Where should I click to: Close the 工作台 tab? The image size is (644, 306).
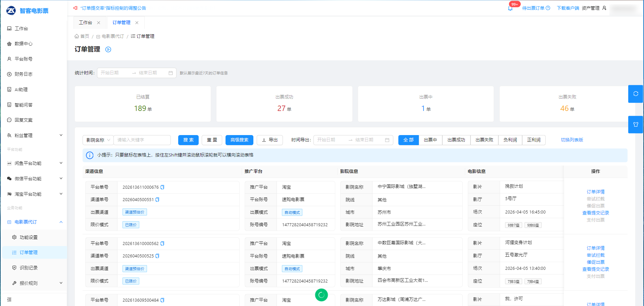(99, 23)
